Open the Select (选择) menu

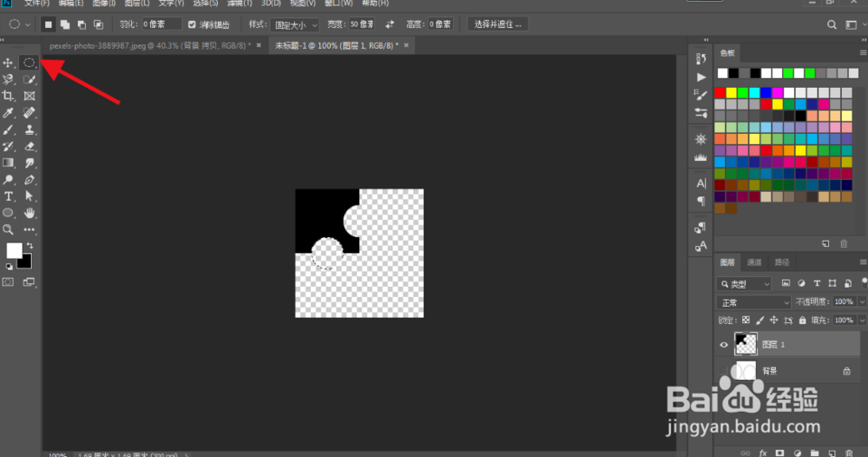click(x=206, y=3)
